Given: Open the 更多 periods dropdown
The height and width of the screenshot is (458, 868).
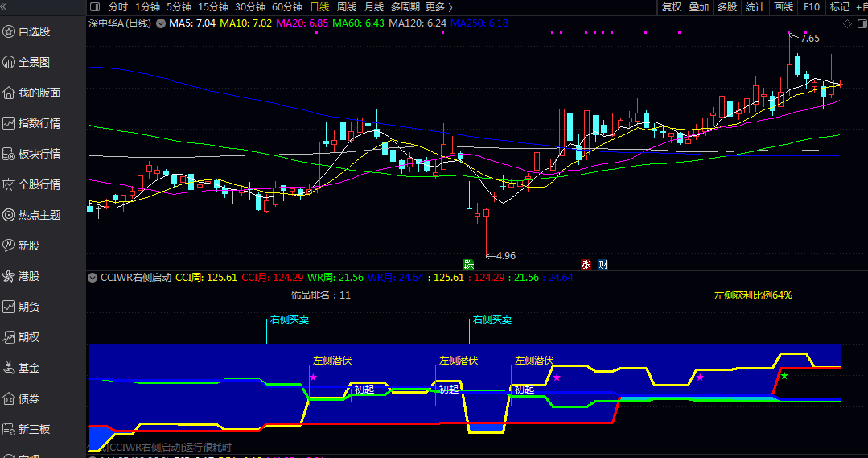Looking at the screenshot, I should coord(439,6).
